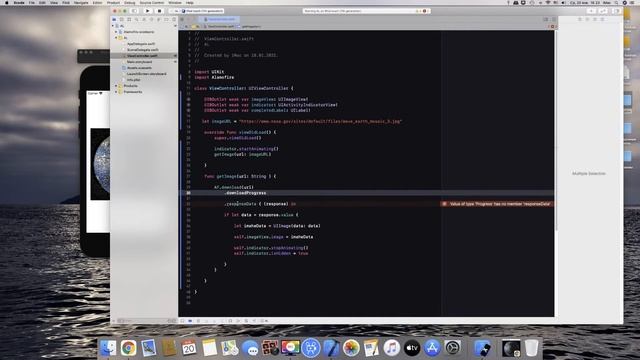
Task: Select the Project navigator folder icon
Action: (x=114, y=19)
